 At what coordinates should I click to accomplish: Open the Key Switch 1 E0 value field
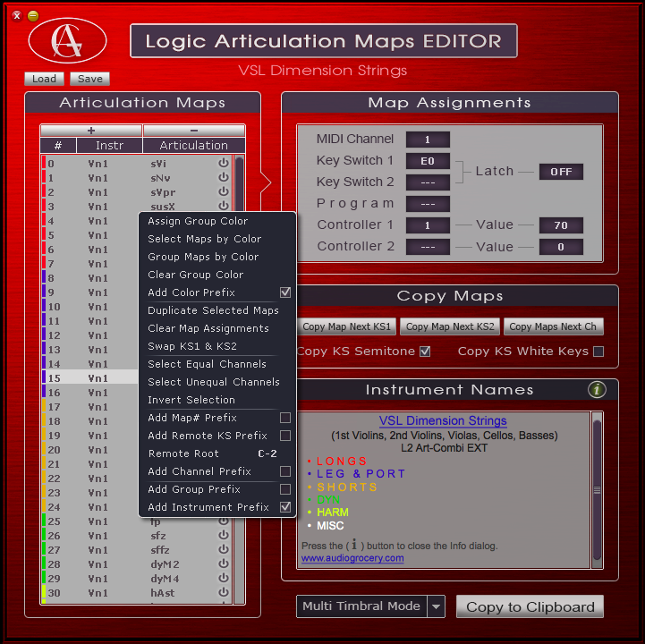(x=428, y=161)
